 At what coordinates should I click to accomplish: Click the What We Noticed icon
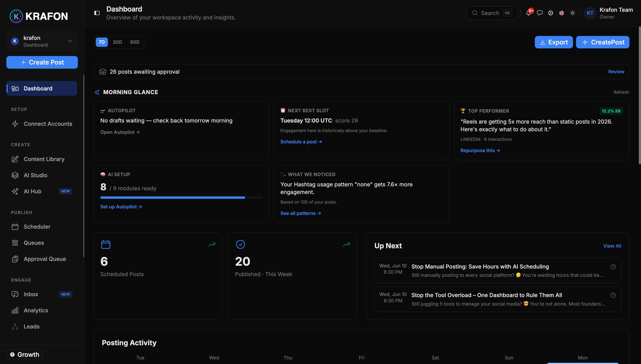coord(283,174)
